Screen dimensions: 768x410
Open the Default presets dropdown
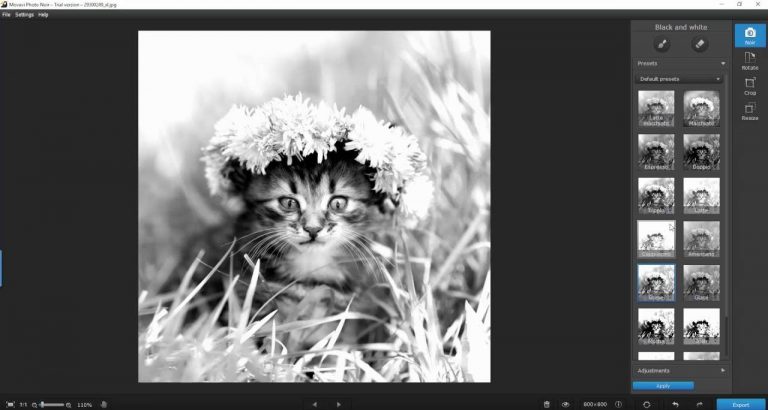pos(679,79)
